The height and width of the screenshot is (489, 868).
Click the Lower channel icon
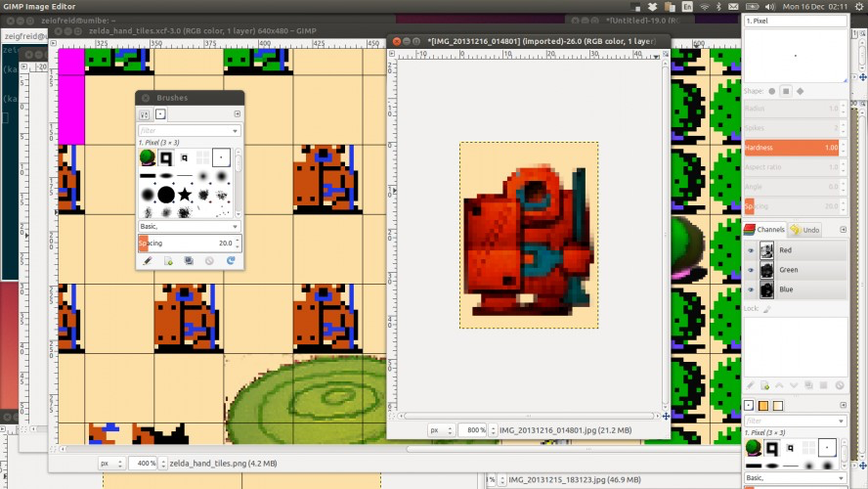point(795,385)
